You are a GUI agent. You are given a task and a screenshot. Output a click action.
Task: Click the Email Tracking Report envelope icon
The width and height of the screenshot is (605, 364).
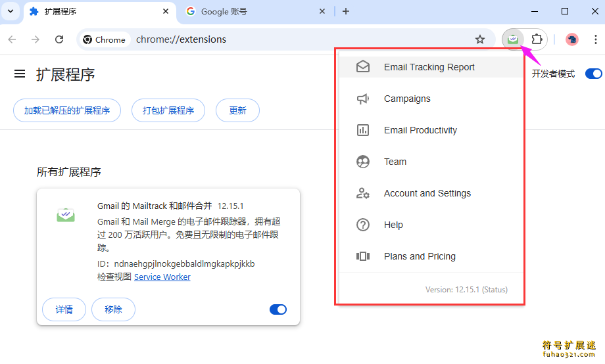pyautogui.click(x=363, y=67)
